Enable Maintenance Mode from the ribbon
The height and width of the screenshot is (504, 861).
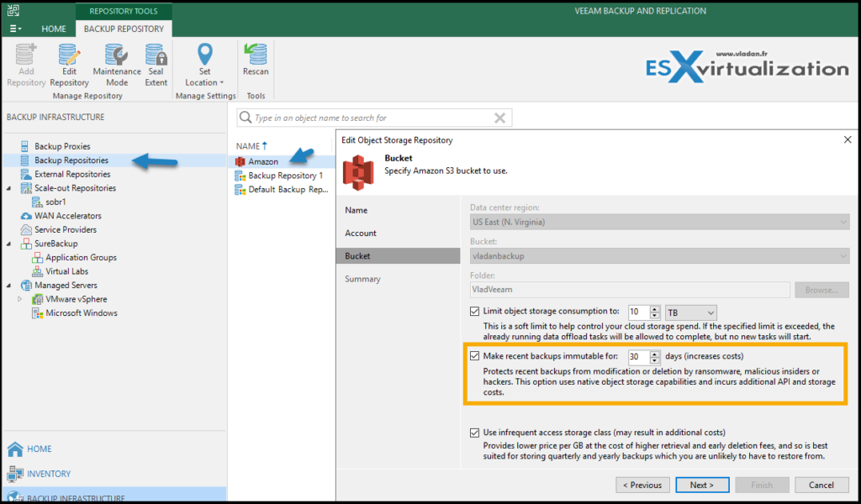click(116, 66)
